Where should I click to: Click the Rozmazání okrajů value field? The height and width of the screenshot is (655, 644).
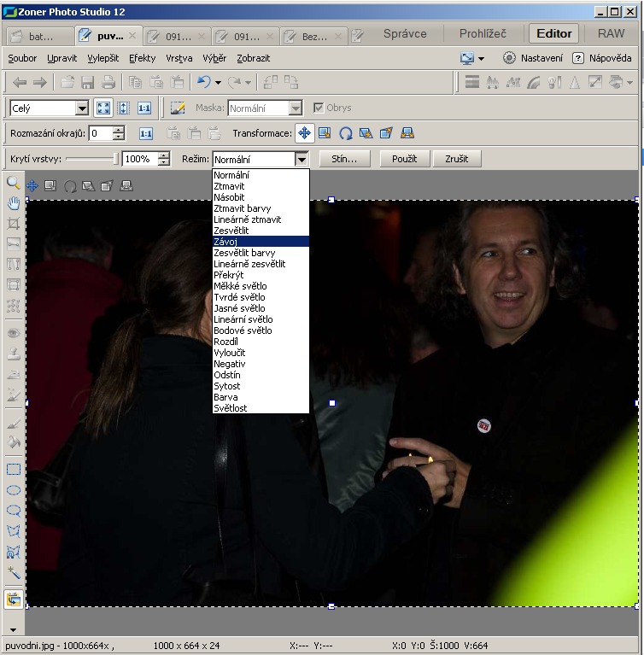(101, 133)
